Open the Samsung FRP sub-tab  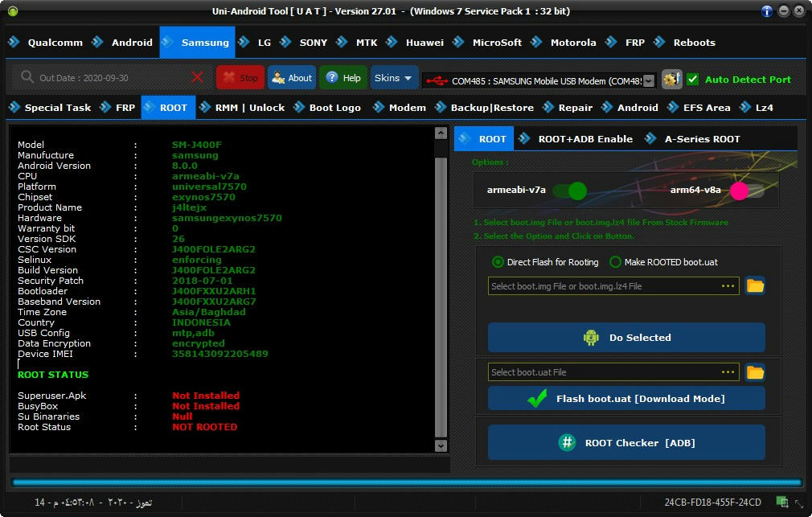[117, 108]
